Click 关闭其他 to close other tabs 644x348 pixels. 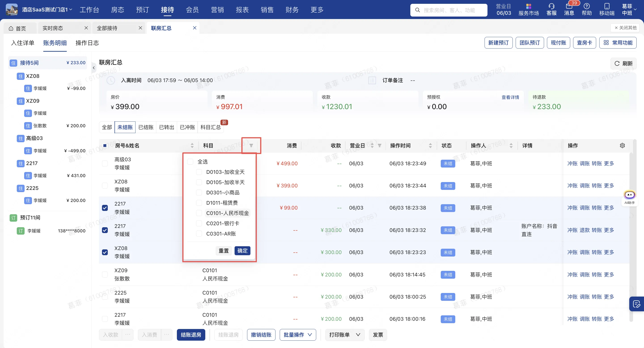pos(625,28)
